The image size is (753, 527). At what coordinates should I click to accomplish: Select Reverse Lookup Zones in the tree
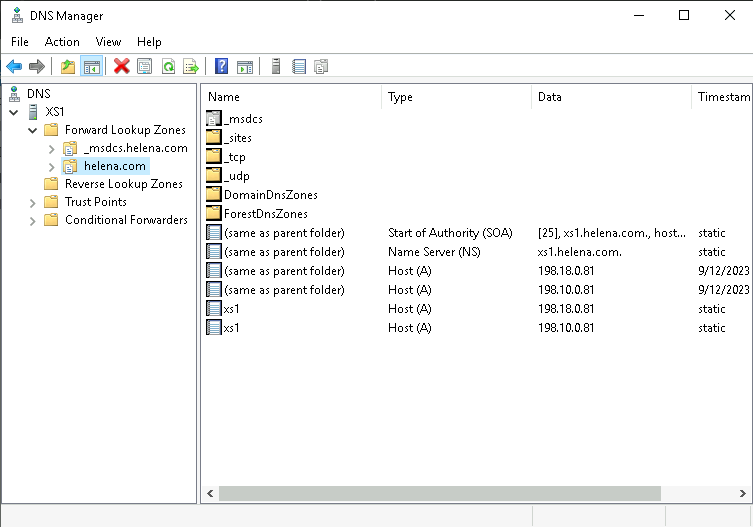[123, 184]
